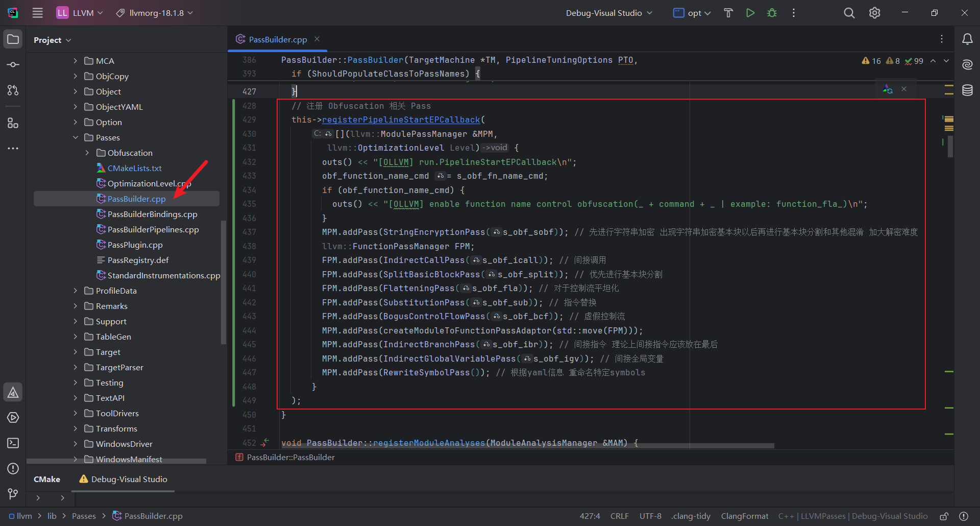This screenshot has width=980, height=526.
Task: Open the Debug-Visual Studio profile dropdown
Action: pos(608,13)
